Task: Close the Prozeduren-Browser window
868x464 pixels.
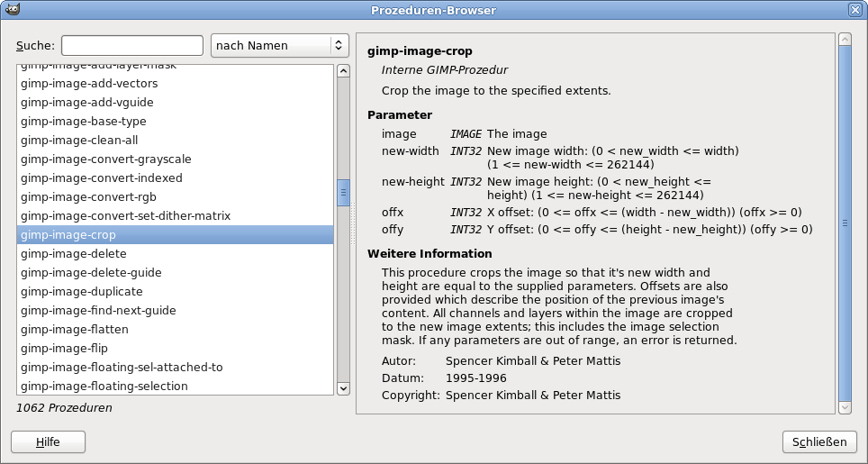Action: pos(854,9)
